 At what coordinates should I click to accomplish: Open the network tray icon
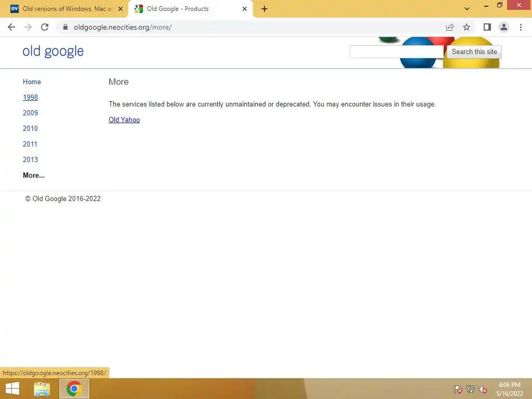(471, 389)
